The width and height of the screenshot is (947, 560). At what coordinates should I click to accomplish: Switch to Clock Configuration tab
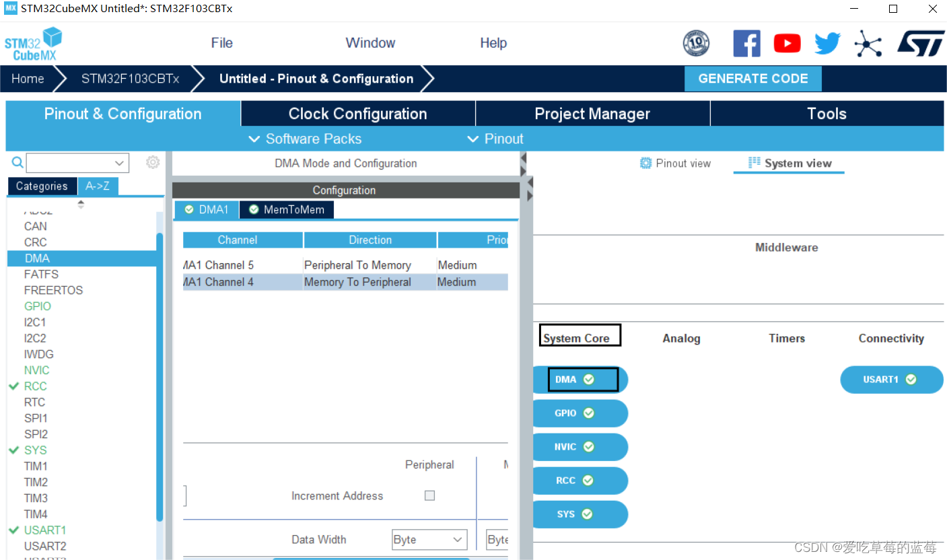click(x=358, y=114)
